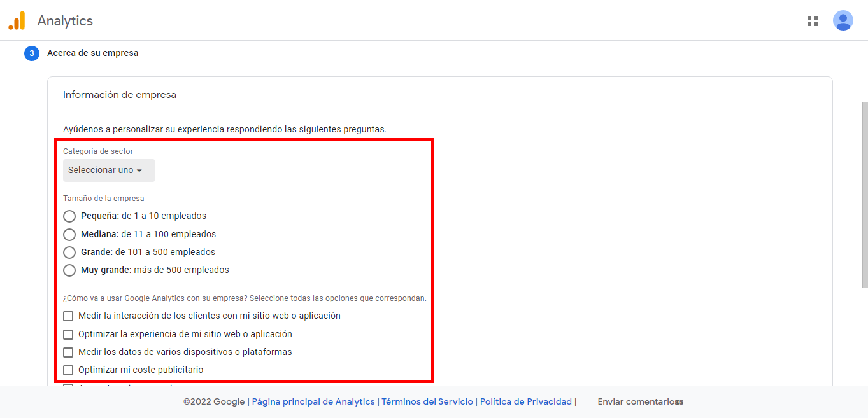Click the step 3 number badge
Screen dimensions: 868x418
click(x=32, y=53)
